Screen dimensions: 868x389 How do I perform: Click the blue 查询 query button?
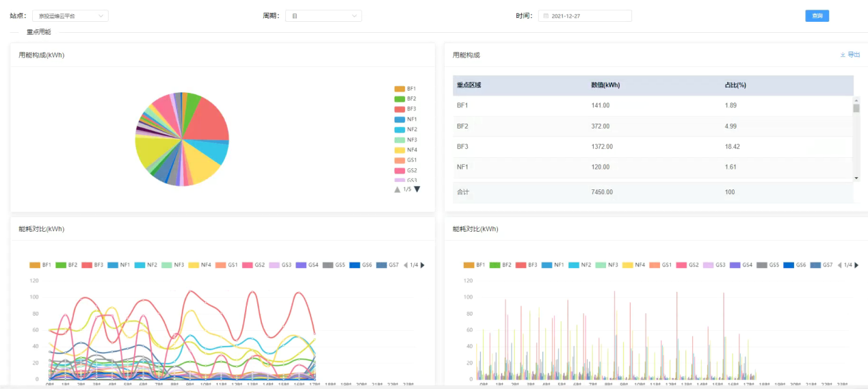pos(817,16)
